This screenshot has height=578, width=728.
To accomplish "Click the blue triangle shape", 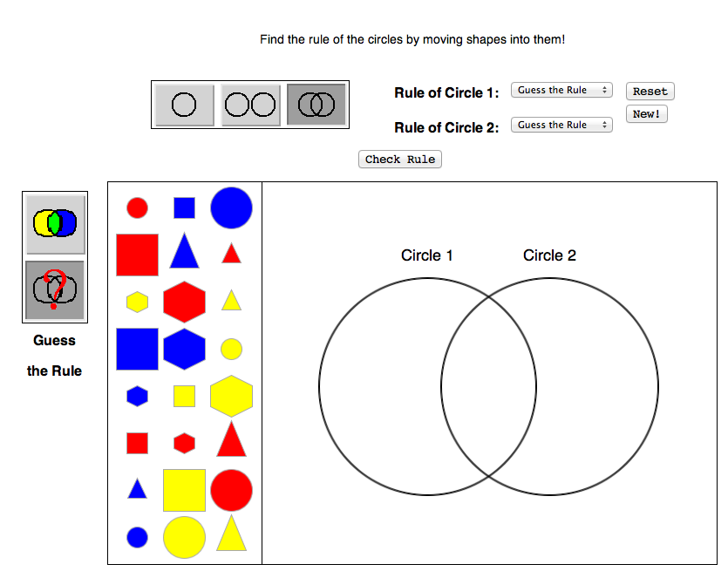I will pyautogui.click(x=184, y=253).
